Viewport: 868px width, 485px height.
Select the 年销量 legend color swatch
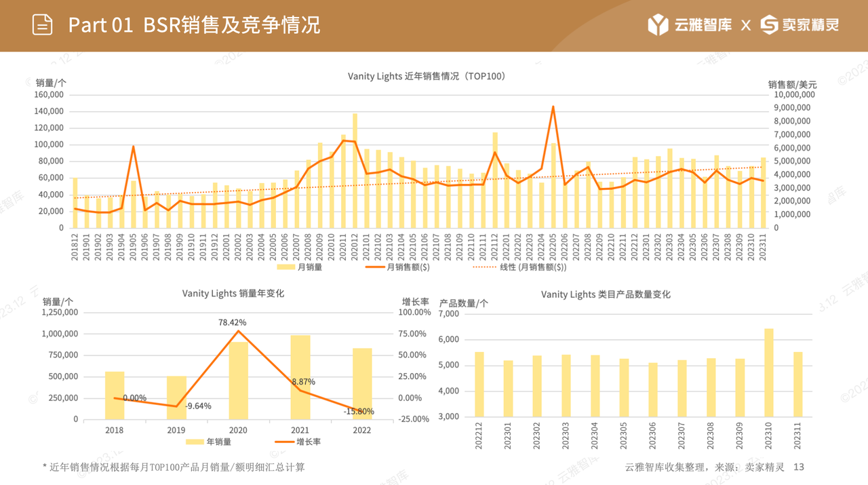click(195, 442)
